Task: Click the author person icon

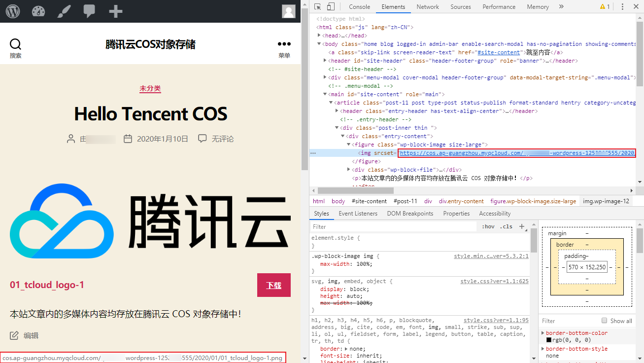Action: [71, 139]
